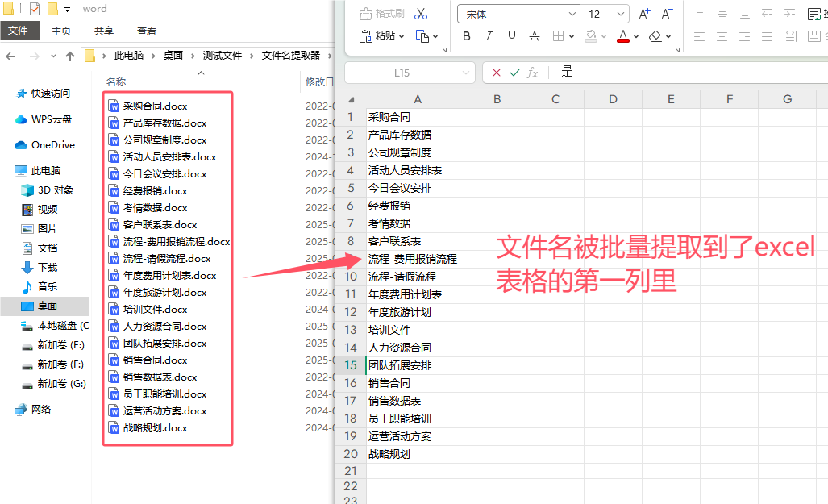Click the New Folder icon in Explorer title bar

point(52,8)
